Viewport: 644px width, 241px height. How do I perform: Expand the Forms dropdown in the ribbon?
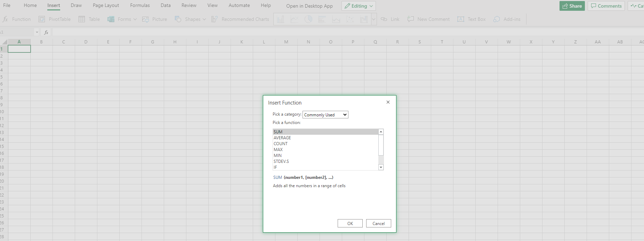(135, 19)
